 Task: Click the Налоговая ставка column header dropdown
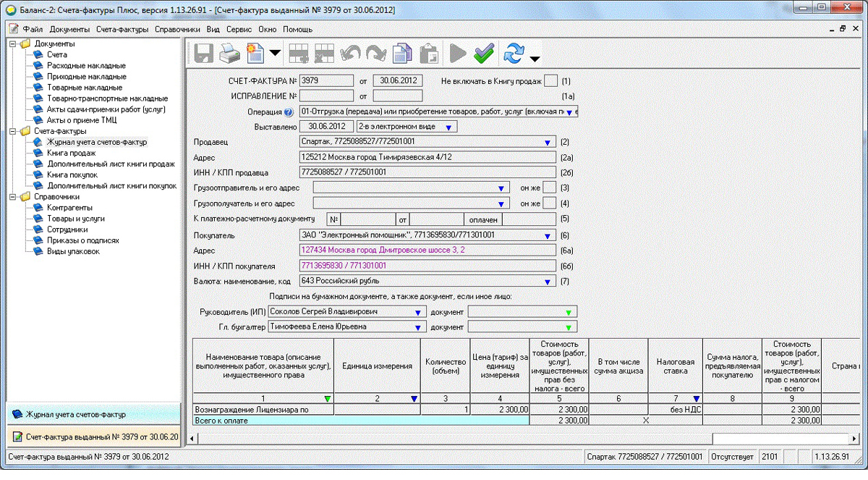pos(696,399)
